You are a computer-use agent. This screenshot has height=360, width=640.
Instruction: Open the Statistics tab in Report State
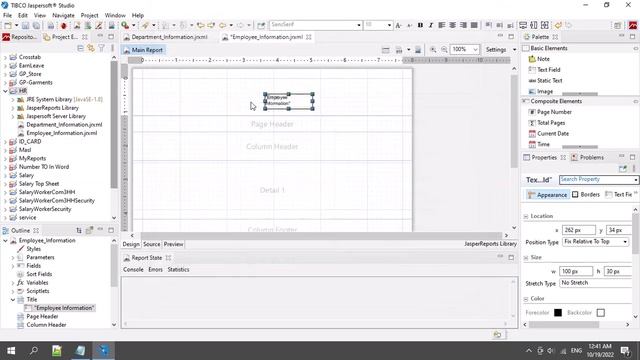click(x=178, y=270)
